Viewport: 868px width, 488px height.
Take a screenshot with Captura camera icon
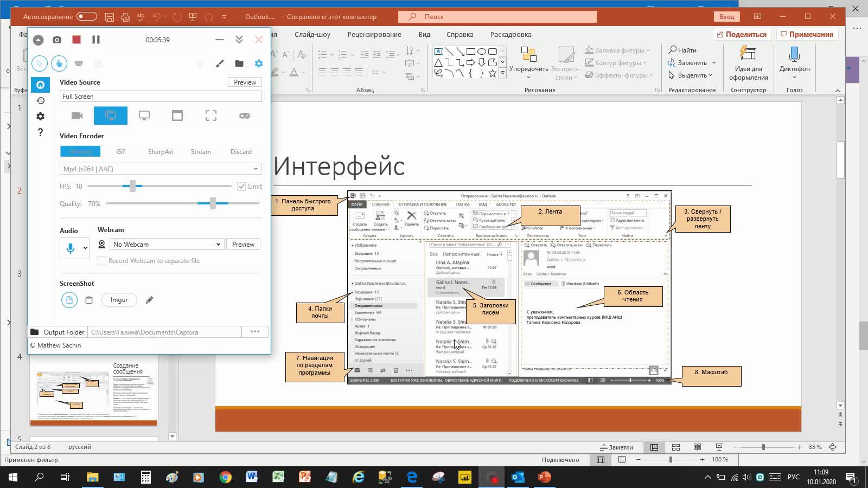pyautogui.click(x=57, y=40)
